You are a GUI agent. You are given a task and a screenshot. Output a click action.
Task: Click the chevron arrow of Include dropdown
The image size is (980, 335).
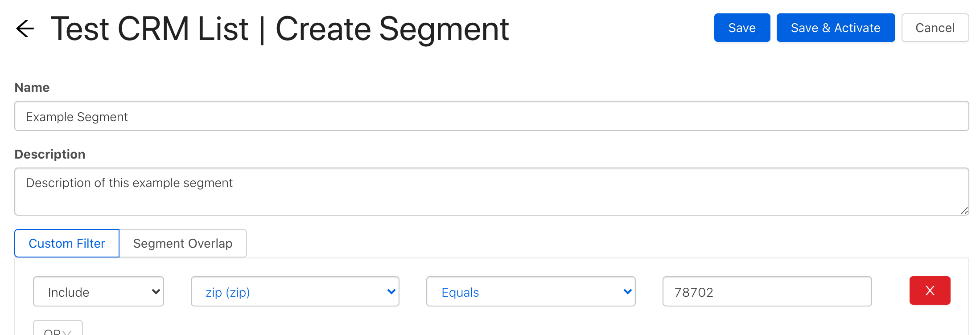pyautogui.click(x=156, y=292)
